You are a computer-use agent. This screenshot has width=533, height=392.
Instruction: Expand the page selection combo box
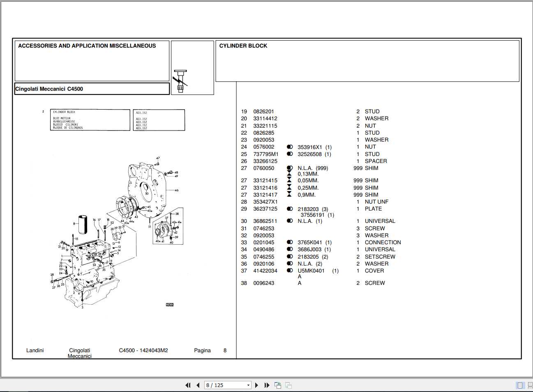coord(248,385)
